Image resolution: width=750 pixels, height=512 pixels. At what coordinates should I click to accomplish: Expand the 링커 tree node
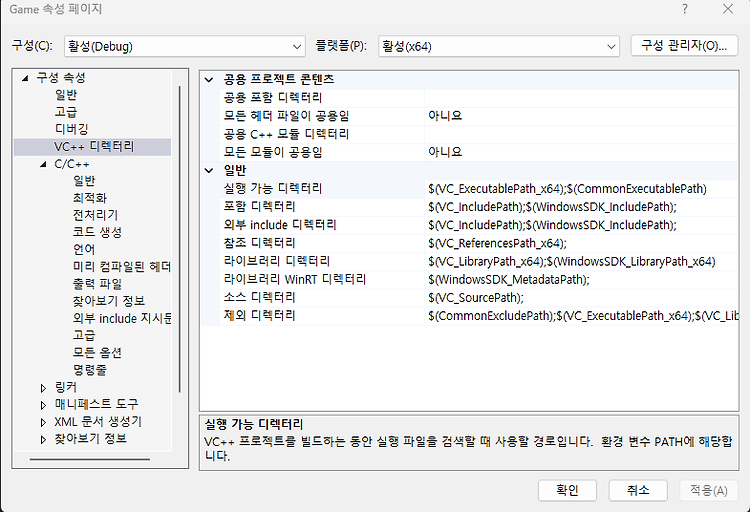pos(43,388)
